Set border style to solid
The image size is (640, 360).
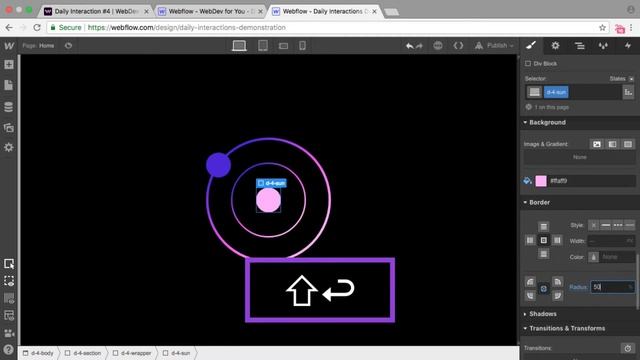click(x=606, y=225)
